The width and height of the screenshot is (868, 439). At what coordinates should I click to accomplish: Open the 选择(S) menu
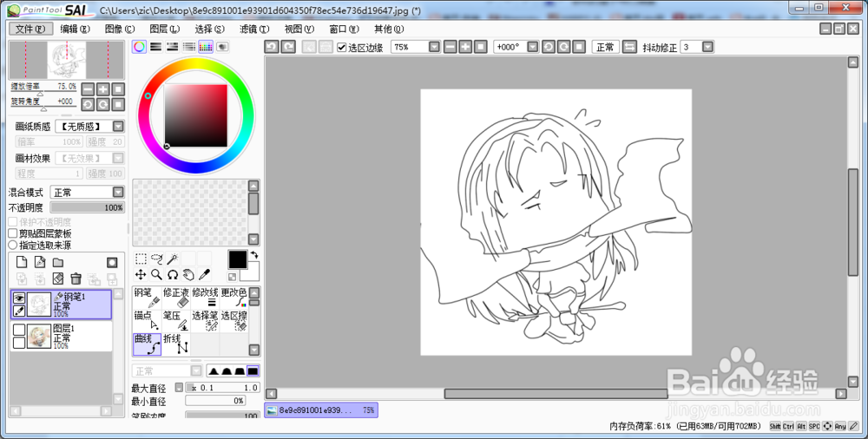209,29
